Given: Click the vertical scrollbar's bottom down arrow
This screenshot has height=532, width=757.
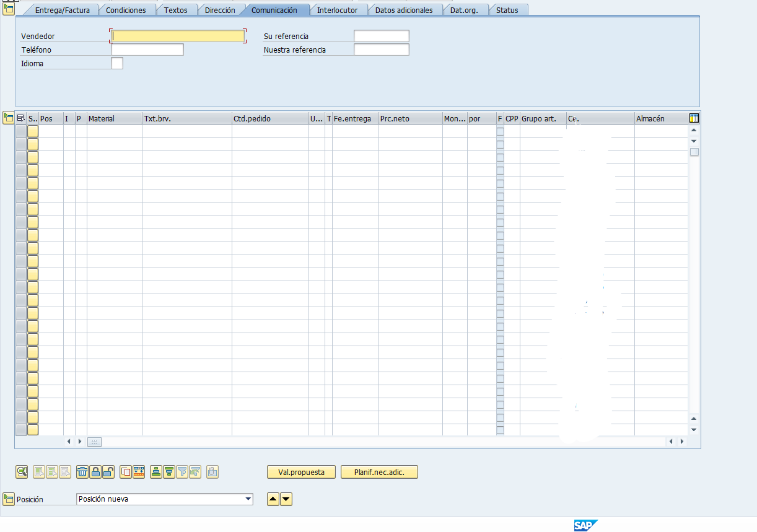Looking at the screenshot, I should tap(694, 429).
